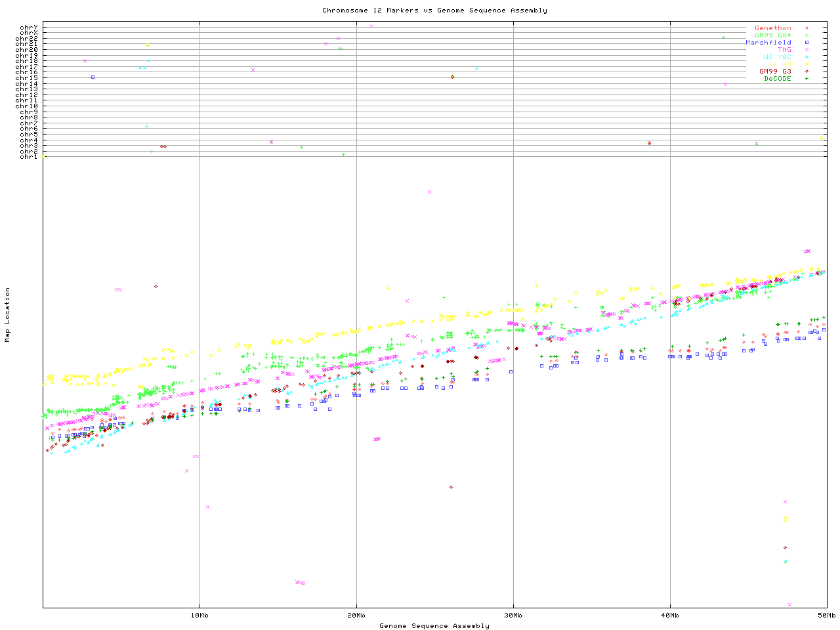840x630 pixels.
Task: Click the DeCODE dark green plus marker
Action: [x=807, y=79]
